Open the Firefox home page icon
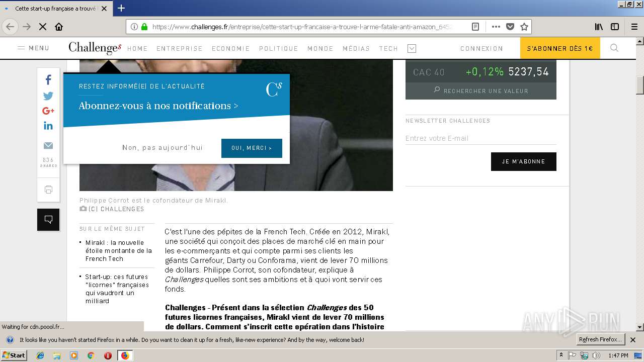This screenshot has height=362, width=644. click(59, 27)
